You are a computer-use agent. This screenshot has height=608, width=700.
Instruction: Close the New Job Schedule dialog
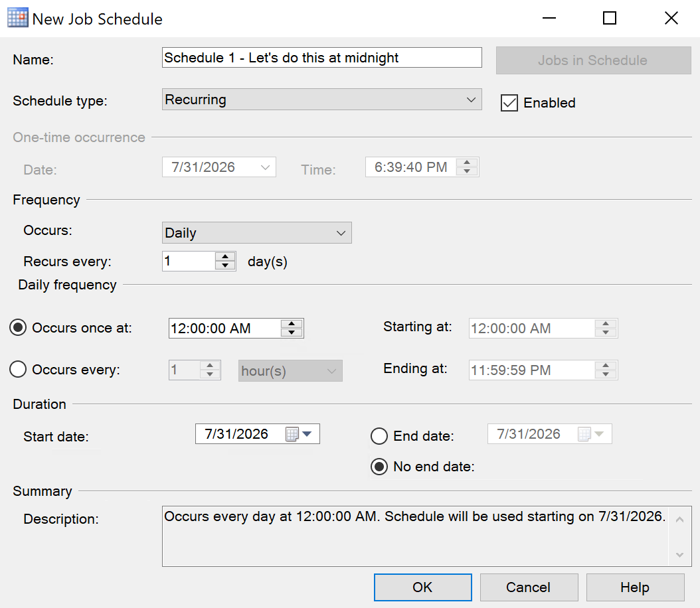tap(671, 19)
